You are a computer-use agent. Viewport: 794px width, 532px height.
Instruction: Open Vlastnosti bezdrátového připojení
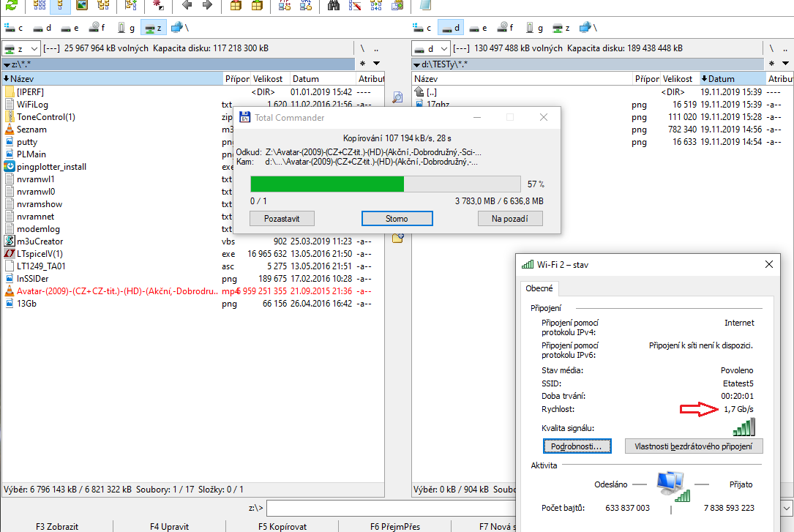click(x=694, y=446)
